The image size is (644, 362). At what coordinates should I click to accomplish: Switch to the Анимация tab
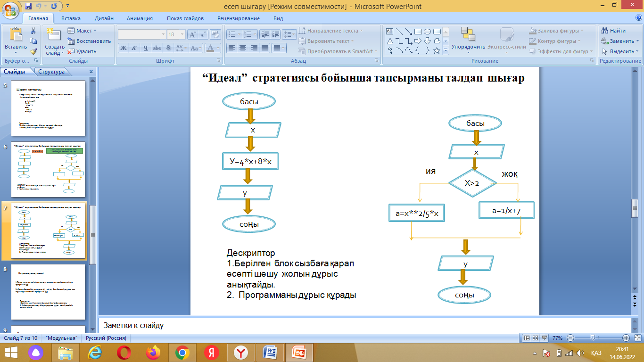pyautogui.click(x=140, y=18)
